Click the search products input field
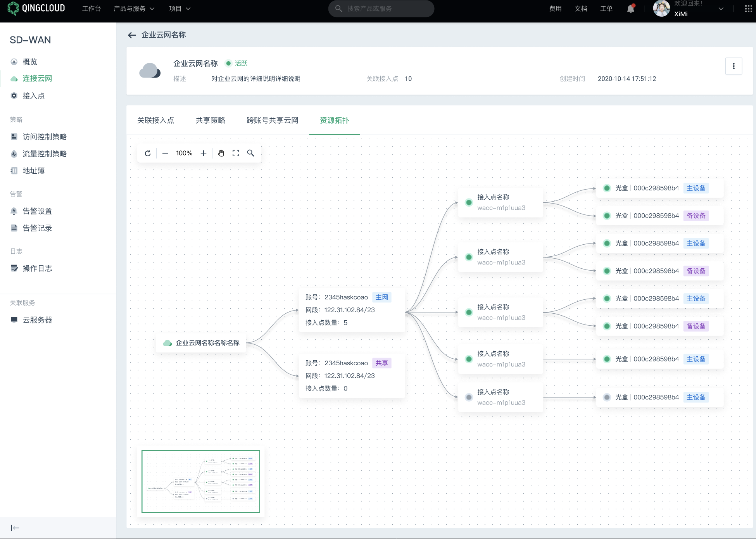This screenshot has height=539, width=756. coord(381,9)
